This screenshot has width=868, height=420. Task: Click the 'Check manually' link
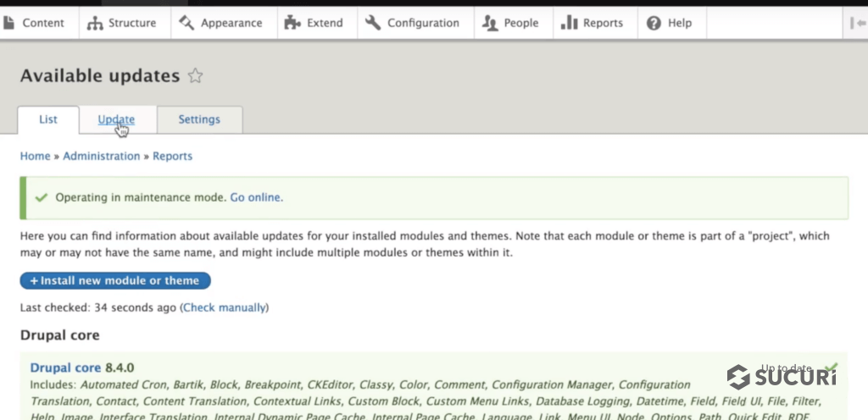[x=225, y=307]
